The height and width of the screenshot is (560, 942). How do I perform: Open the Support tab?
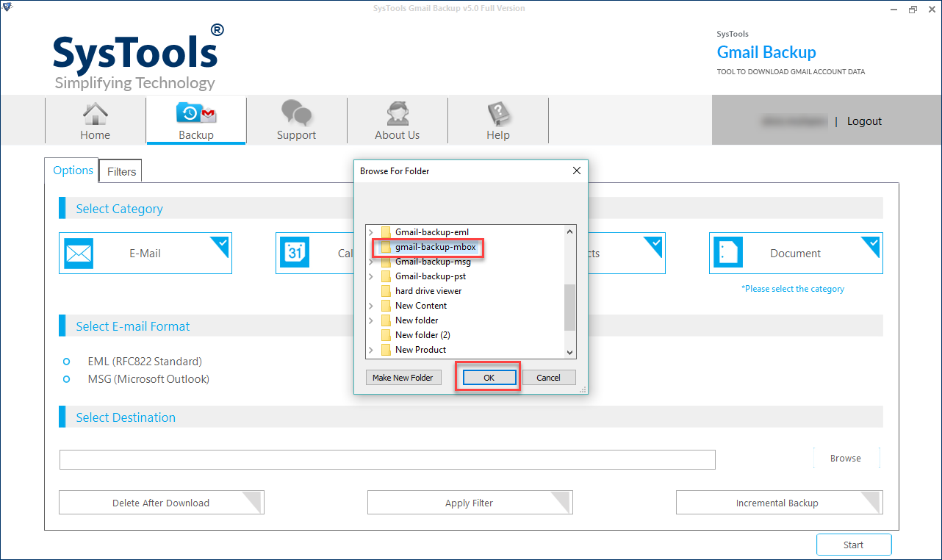296,120
